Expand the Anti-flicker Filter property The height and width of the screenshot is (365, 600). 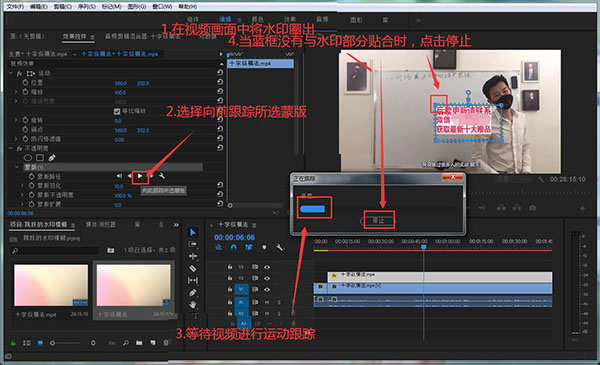(16, 139)
